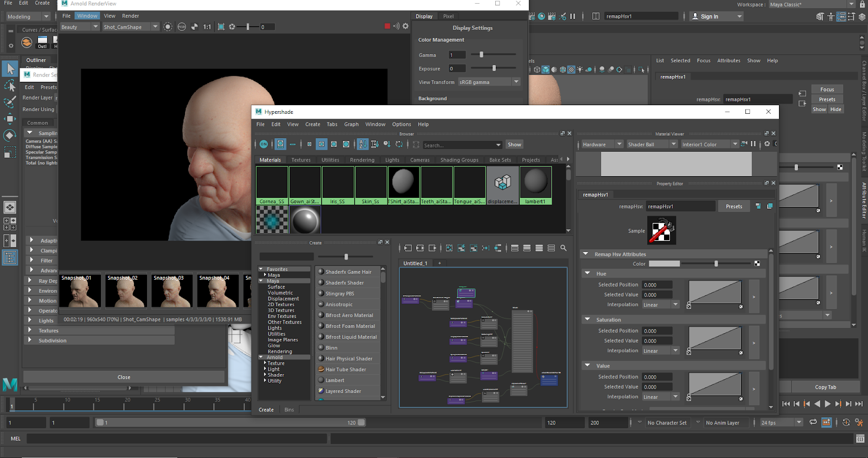This screenshot has height=458, width=868.
Task: Select small swatch size icon in browser
Action: [x=309, y=144]
